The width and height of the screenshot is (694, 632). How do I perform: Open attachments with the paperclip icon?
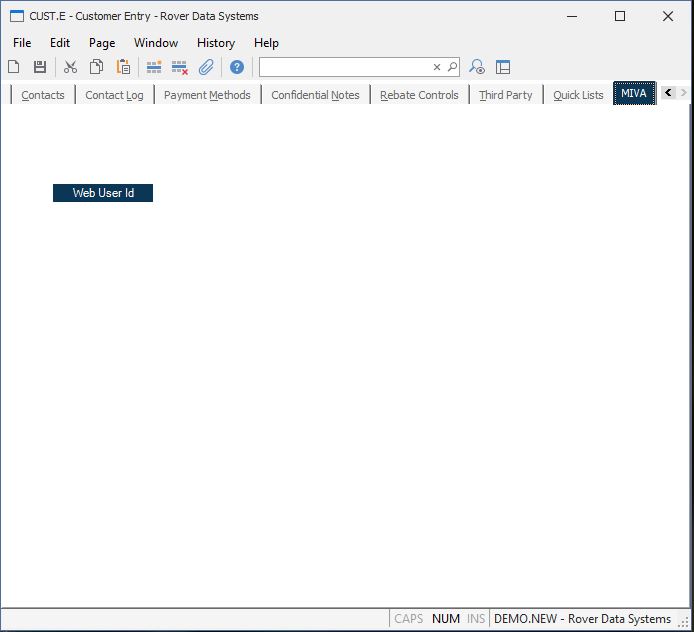pos(206,67)
